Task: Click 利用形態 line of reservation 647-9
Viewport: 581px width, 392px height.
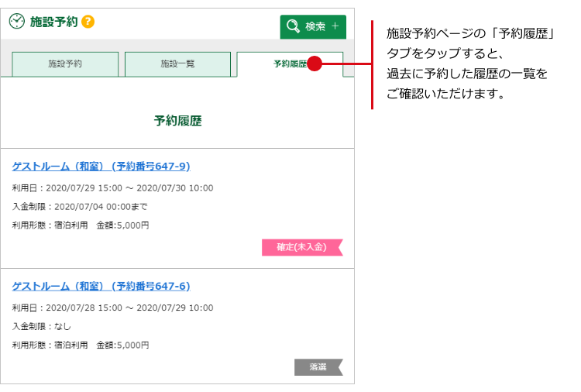Action: click(81, 225)
